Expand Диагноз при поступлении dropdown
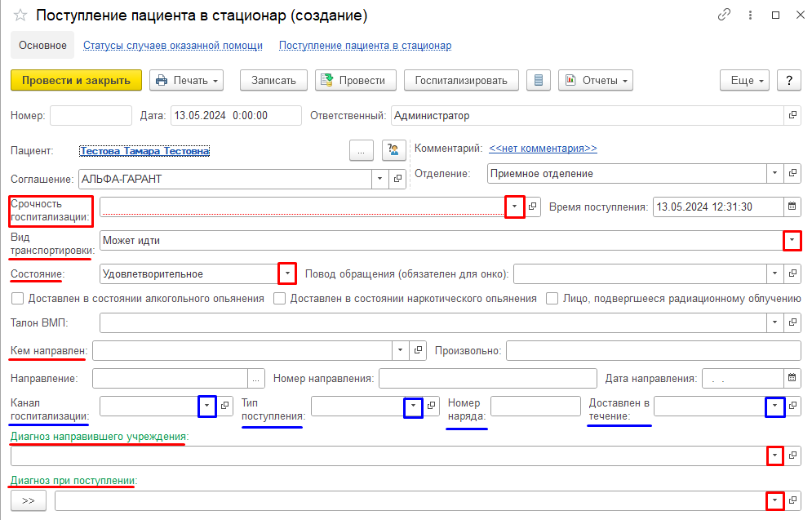812x520 pixels. point(774,500)
